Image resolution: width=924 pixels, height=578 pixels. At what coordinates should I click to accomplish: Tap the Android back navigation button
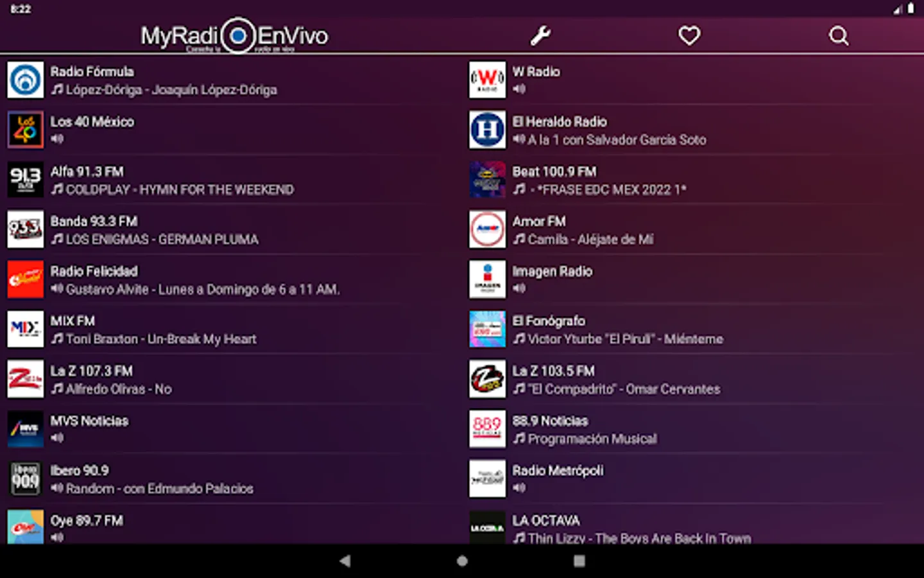345,561
